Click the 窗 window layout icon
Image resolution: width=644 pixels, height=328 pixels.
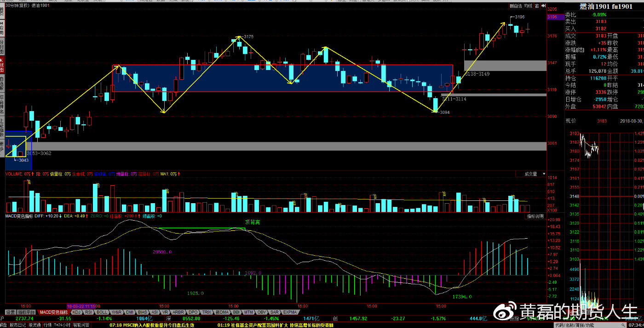tap(536, 6)
